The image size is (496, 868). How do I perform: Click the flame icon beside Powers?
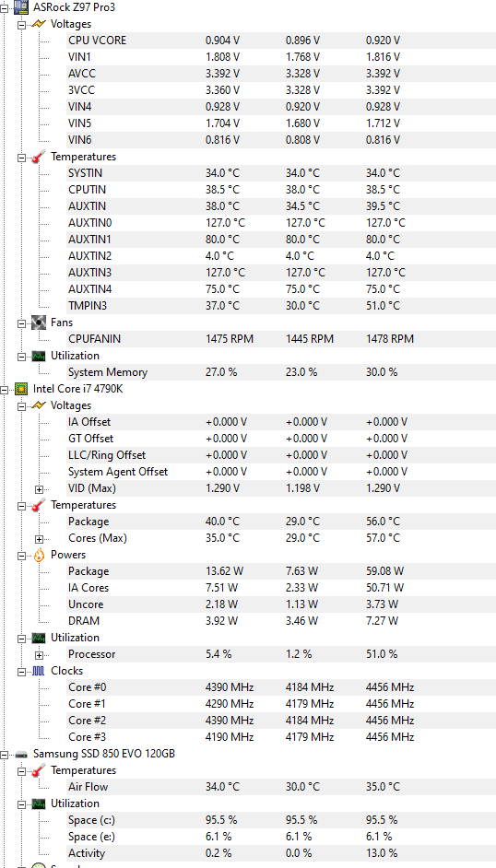(39, 555)
